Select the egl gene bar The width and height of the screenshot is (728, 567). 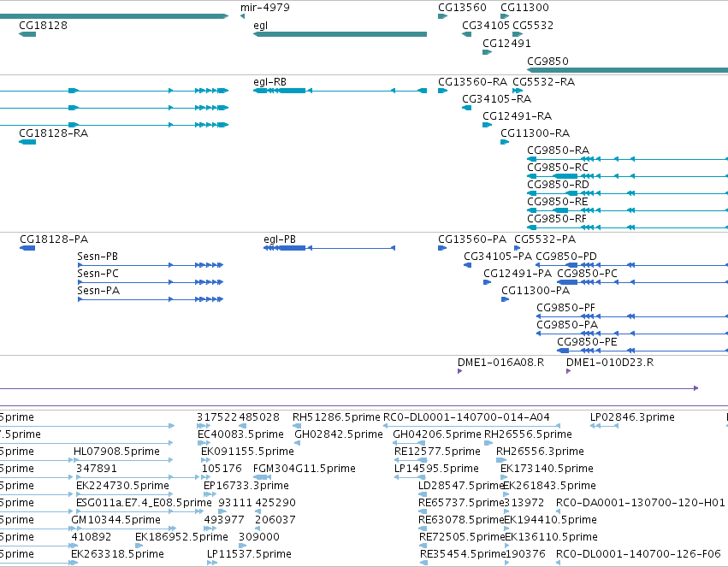tap(340, 34)
